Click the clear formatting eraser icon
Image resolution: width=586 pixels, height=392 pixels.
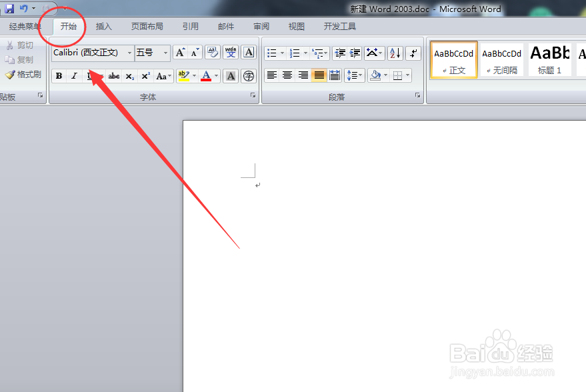213,52
